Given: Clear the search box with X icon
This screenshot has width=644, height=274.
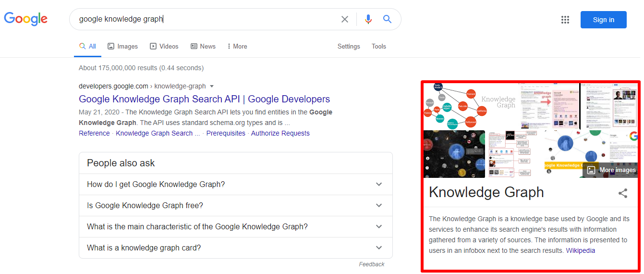Looking at the screenshot, I should click(x=345, y=19).
